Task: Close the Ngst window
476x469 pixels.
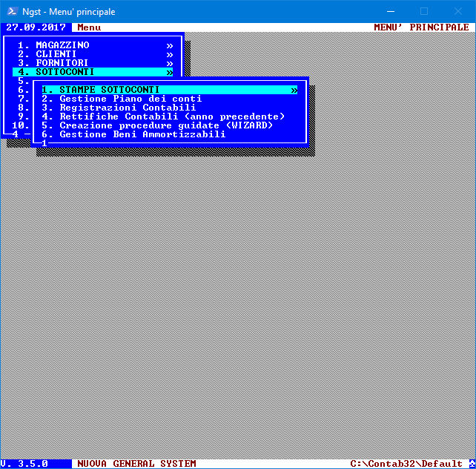Action: (458, 11)
